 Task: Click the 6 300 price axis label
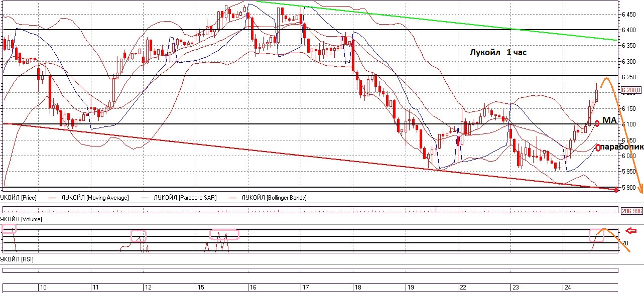(629, 62)
